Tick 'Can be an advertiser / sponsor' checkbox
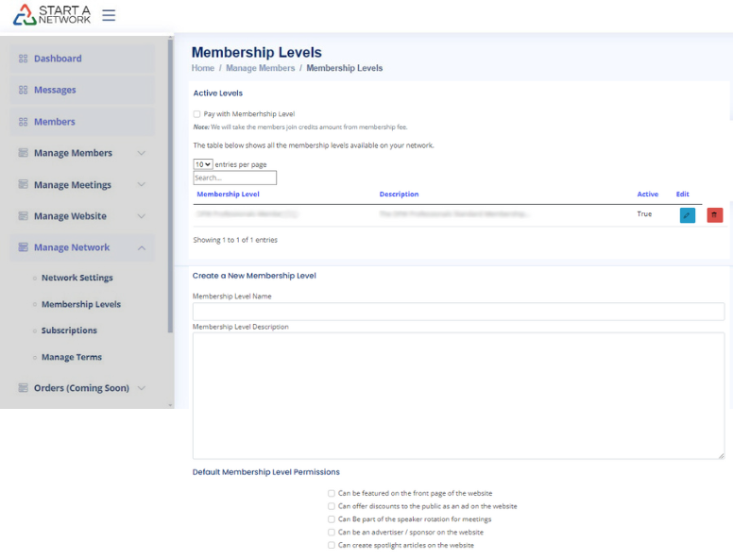The height and width of the screenshot is (560, 733). (332, 532)
